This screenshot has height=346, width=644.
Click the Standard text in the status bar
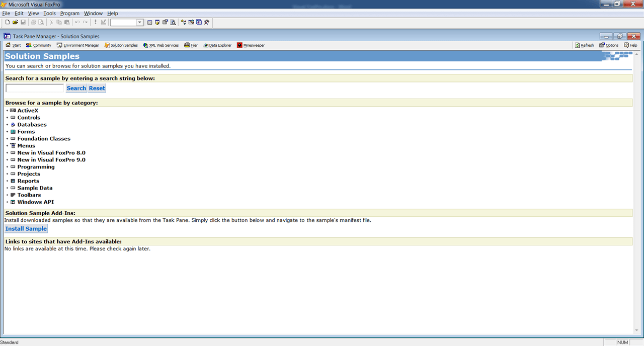(x=10, y=342)
